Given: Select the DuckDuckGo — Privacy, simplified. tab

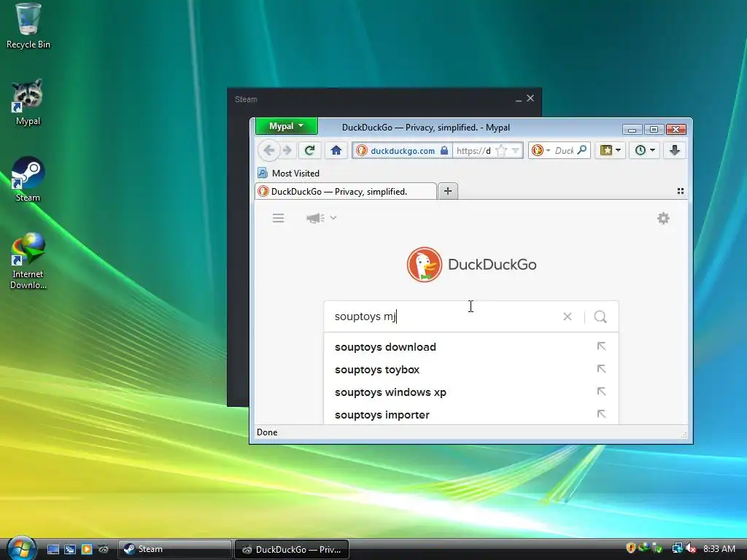Looking at the screenshot, I should pos(346,192).
